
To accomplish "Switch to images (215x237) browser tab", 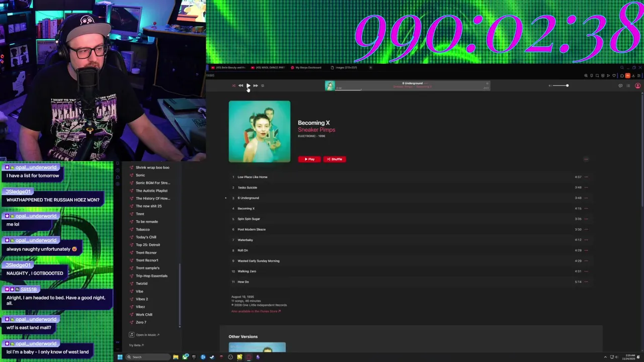I will click(x=344, y=67).
